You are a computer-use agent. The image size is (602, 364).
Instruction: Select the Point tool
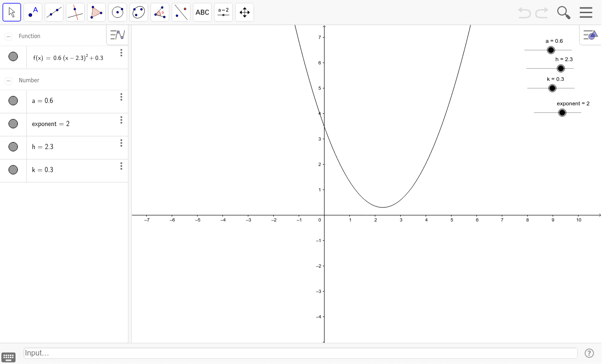tap(32, 12)
